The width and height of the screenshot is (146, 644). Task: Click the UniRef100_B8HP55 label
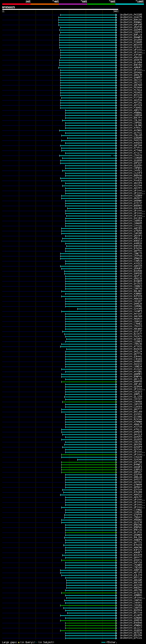131,382
